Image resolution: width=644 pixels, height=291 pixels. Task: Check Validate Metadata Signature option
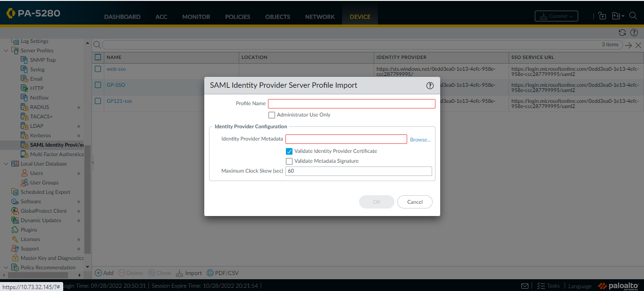[289, 161]
